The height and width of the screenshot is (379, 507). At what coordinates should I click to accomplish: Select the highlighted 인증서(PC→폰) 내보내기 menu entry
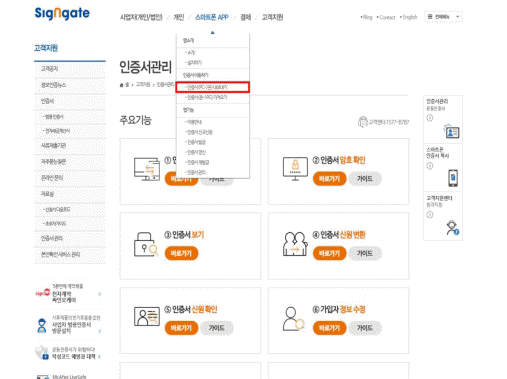click(x=213, y=87)
